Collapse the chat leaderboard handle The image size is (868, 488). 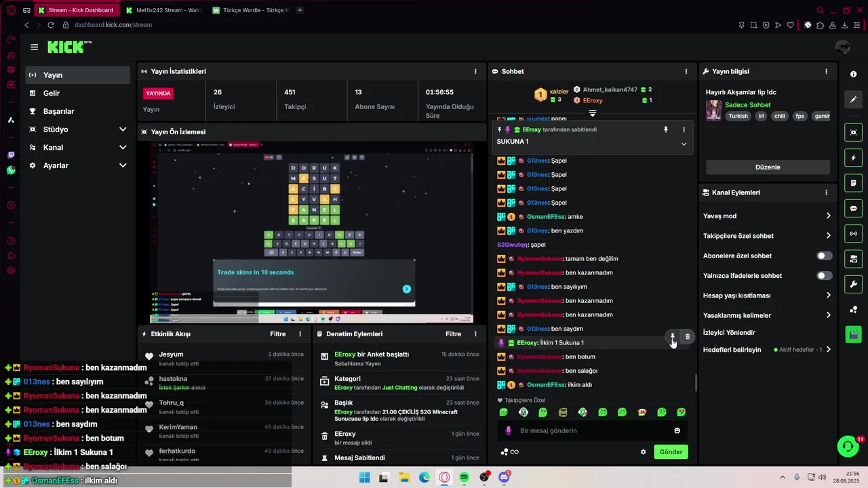(x=592, y=113)
